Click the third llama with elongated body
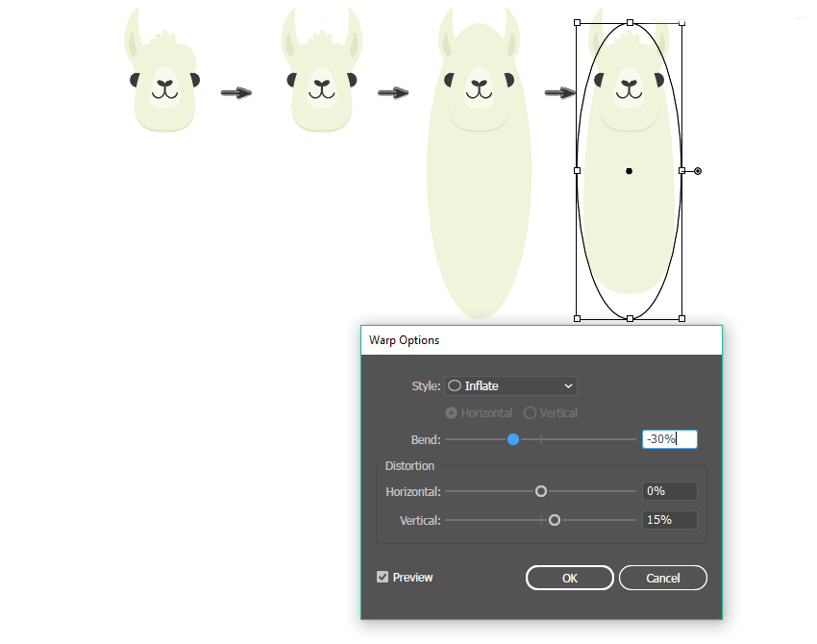Viewport: 817px width, 644px height. click(x=480, y=162)
